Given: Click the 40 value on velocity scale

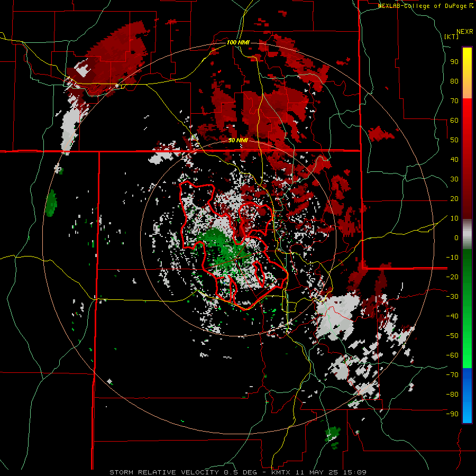Looking at the screenshot, I should pyautogui.click(x=454, y=159).
